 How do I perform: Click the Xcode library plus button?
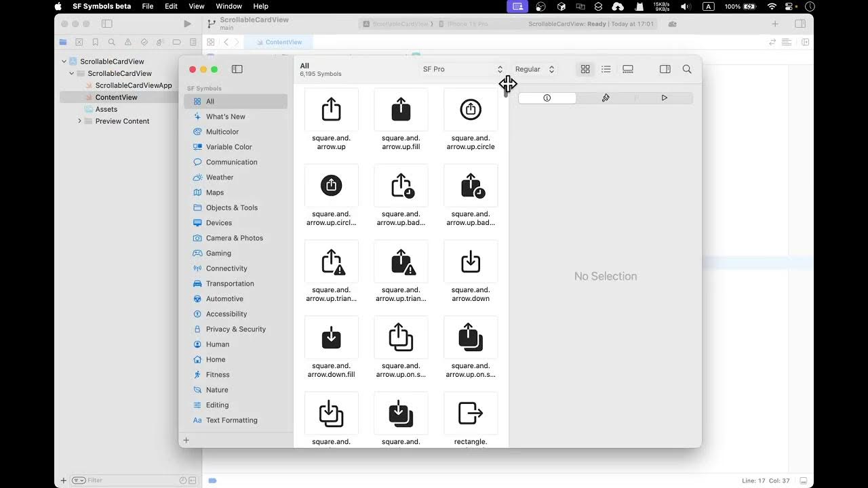pos(775,24)
